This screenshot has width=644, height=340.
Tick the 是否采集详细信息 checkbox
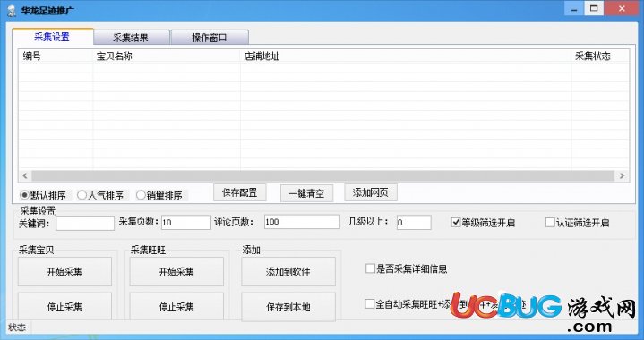click(x=370, y=268)
